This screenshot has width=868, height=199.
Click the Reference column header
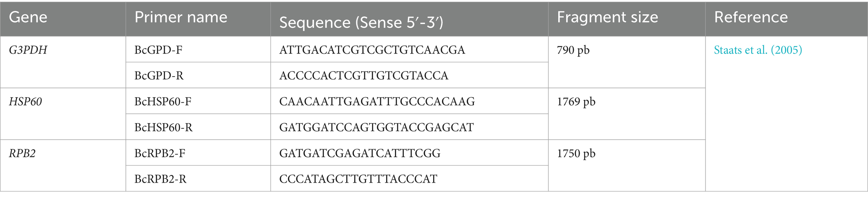tap(751, 17)
